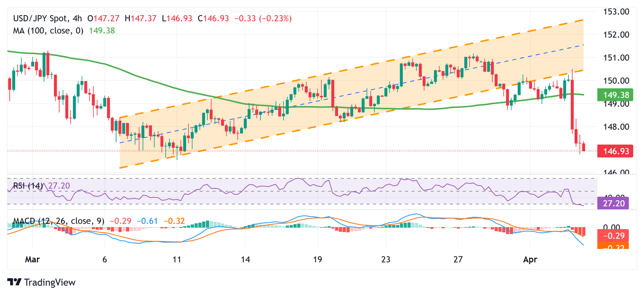Click the 27.20 value beside RSI (14)
This screenshot has height=295, width=644.
pos(59,186)
